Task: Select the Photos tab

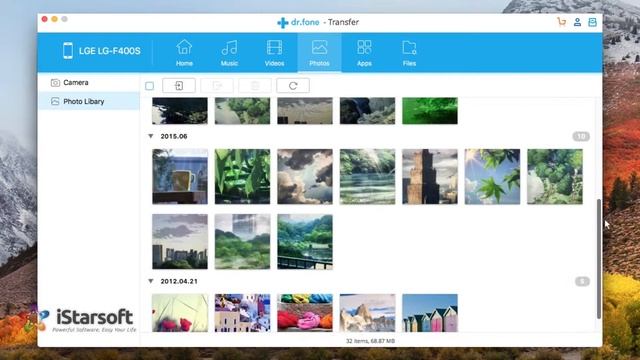Action: (319, 53)
